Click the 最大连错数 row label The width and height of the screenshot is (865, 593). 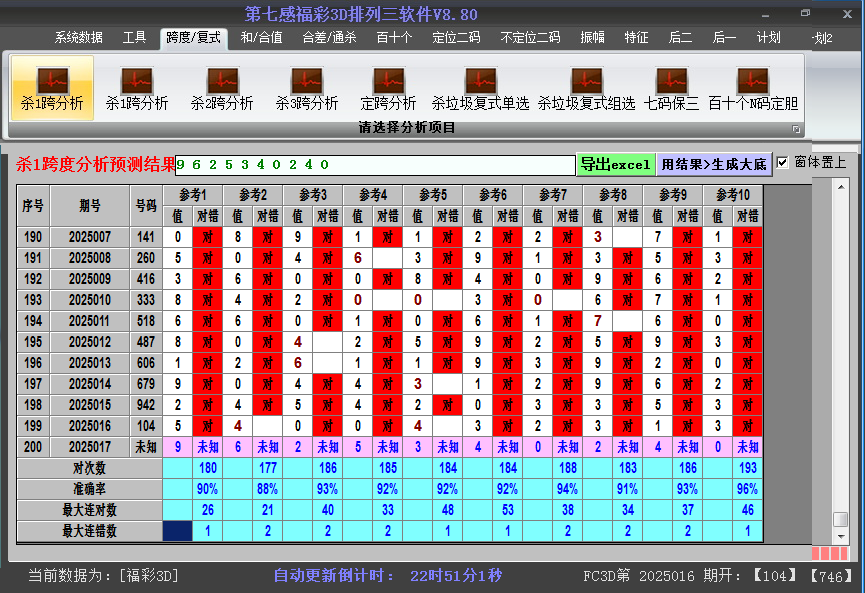pyautogui.click(x=89, y=531)
